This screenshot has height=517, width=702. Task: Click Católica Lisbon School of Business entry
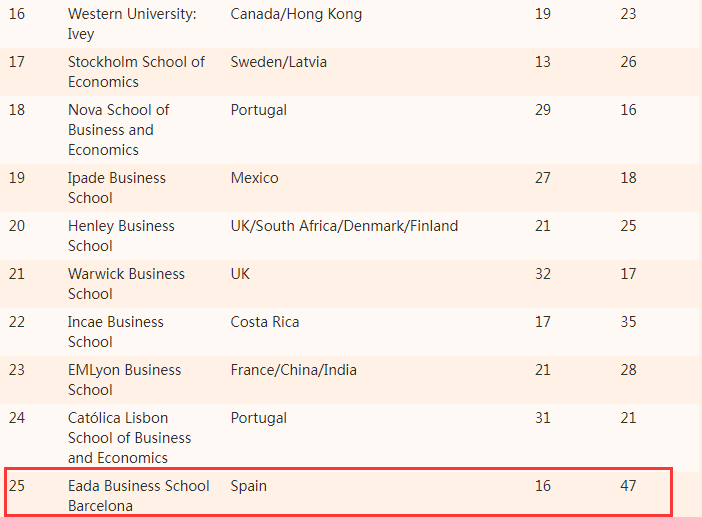pos(129,437)
